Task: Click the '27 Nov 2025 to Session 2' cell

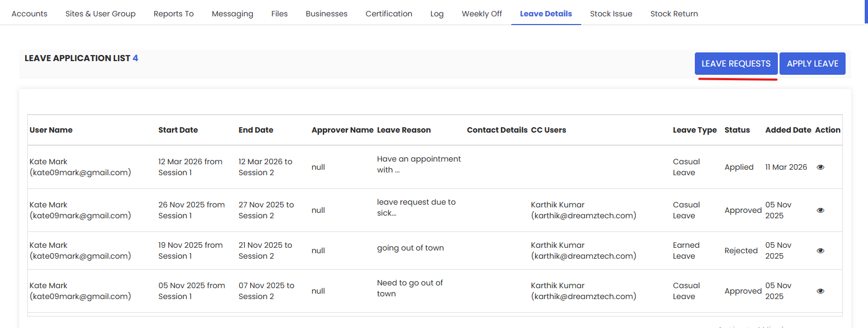Action: tap(266, 210)
